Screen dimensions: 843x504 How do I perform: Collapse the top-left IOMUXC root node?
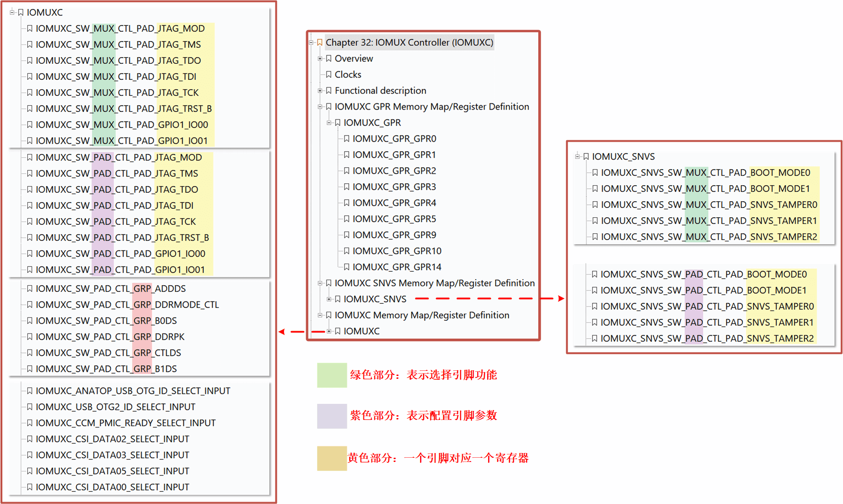(12, 12)
